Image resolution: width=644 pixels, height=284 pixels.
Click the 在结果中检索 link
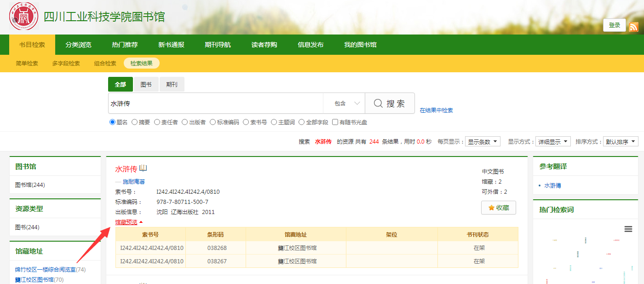click(436, 110)
